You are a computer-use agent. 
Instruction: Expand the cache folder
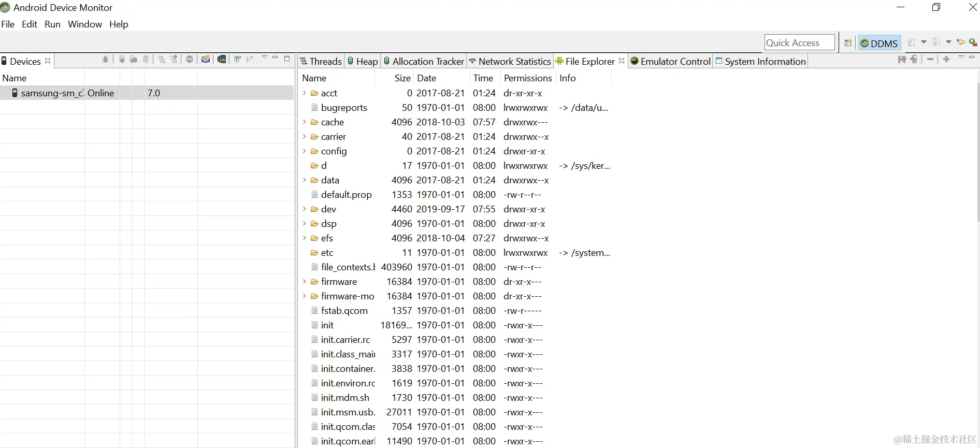tap(305, 122)
